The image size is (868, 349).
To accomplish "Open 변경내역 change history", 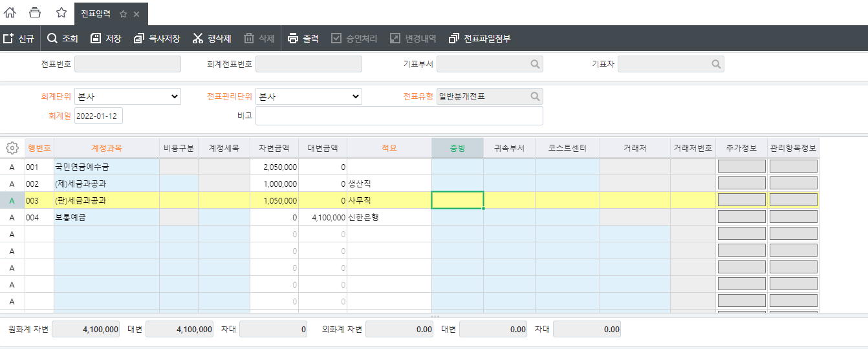I will pos(413,38).
